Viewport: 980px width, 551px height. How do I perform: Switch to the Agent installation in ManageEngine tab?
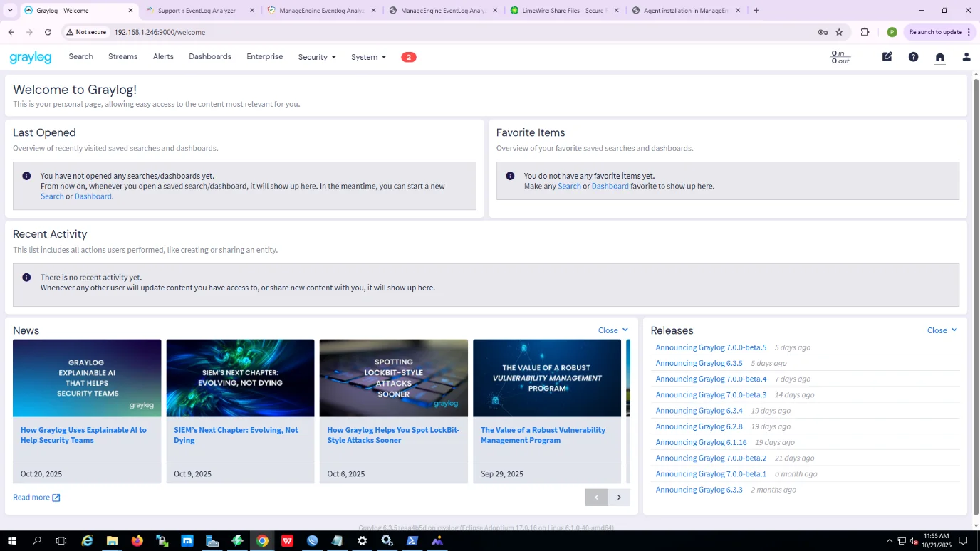click(x=687, y=11)
